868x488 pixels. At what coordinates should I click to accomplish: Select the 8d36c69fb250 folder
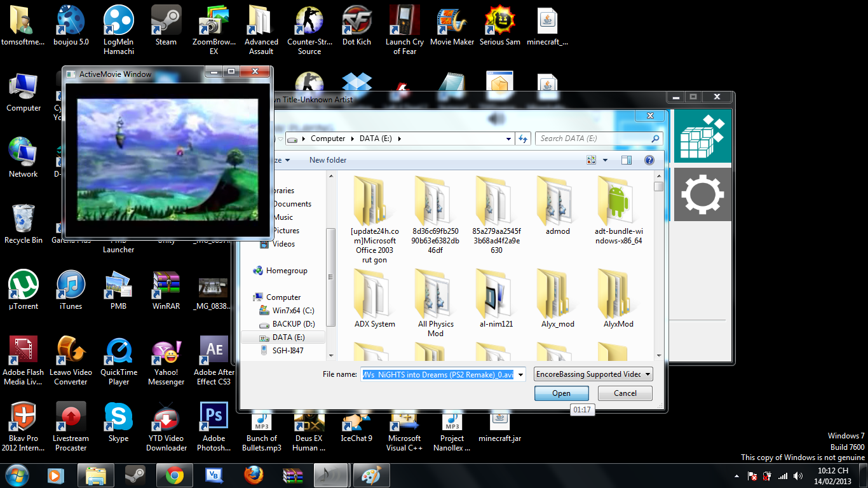[435, 215]
